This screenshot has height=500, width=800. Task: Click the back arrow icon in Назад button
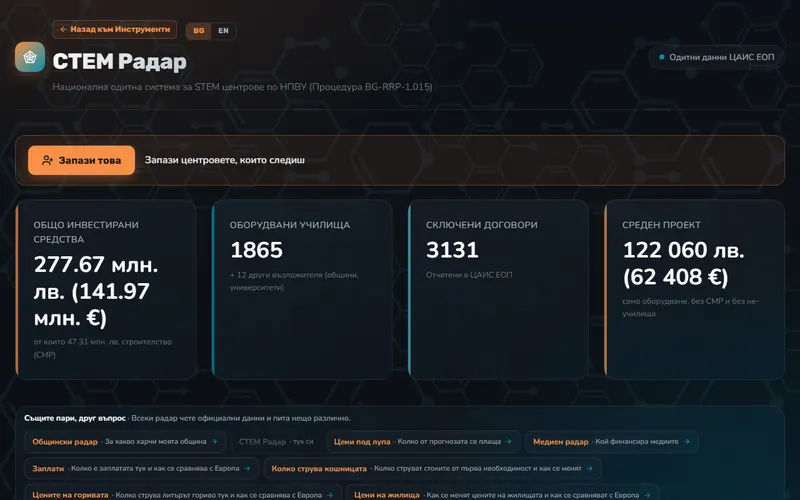pyautogui.click(x=63, y=30)
